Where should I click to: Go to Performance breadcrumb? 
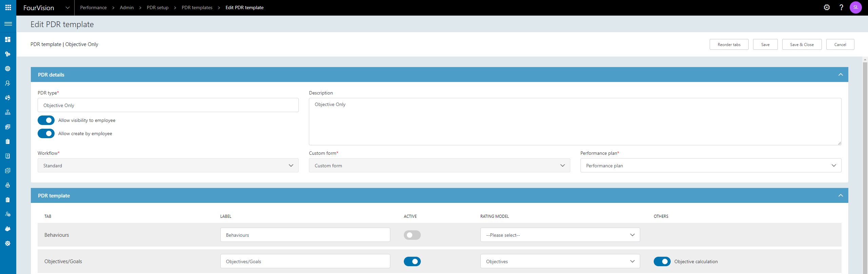click(x=93, y=7)
